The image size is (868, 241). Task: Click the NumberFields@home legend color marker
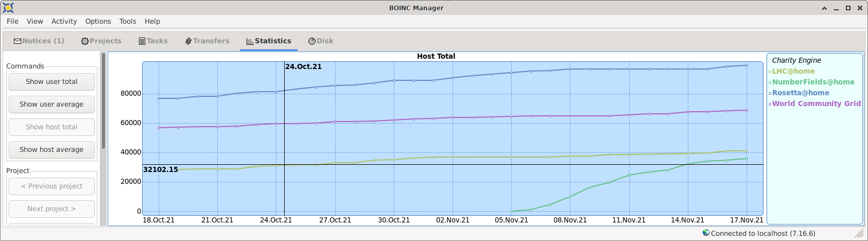click(x=770, y=82)
